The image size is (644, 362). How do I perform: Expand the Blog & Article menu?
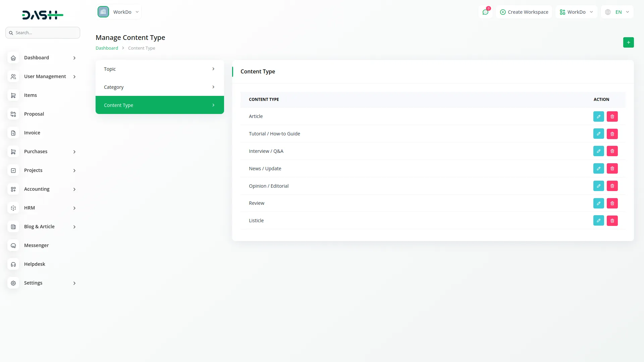tap(43, 227)
